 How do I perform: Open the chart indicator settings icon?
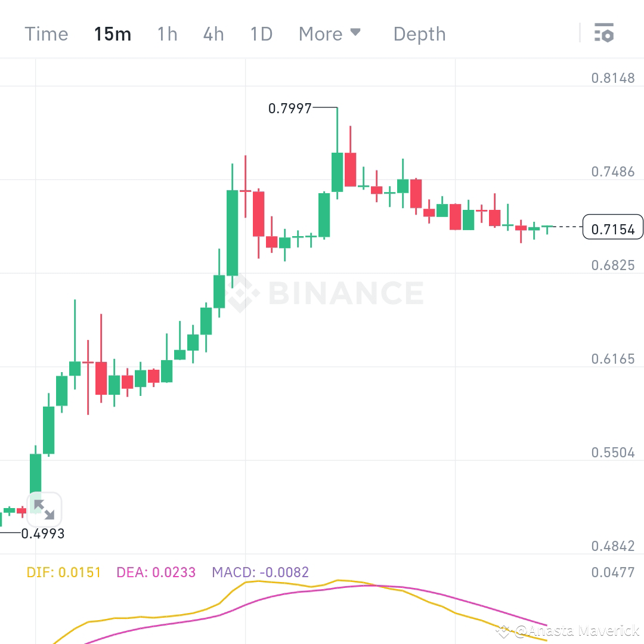[605, 33]
